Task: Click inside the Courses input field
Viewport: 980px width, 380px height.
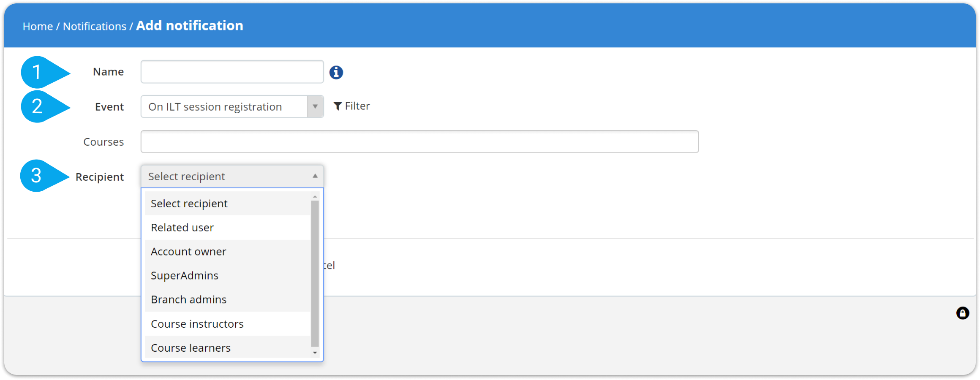Action: [419, 141]
